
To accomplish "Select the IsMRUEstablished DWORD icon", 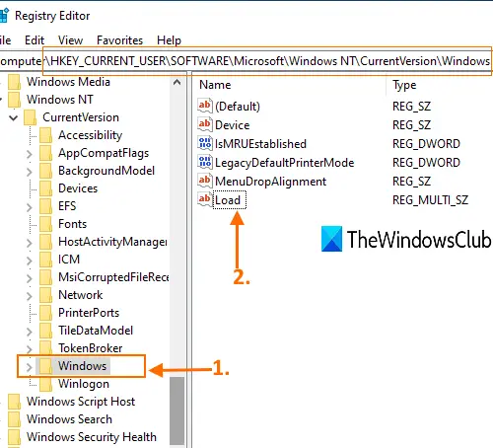I will [205, 143].
